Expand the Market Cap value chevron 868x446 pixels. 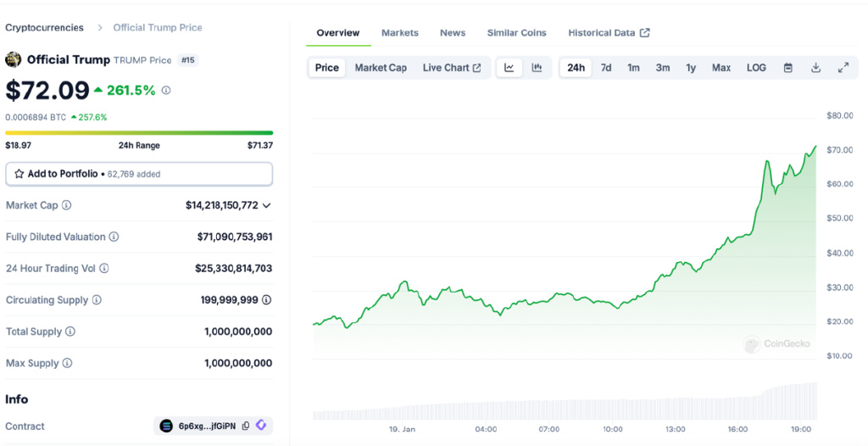tap(266, 205)
